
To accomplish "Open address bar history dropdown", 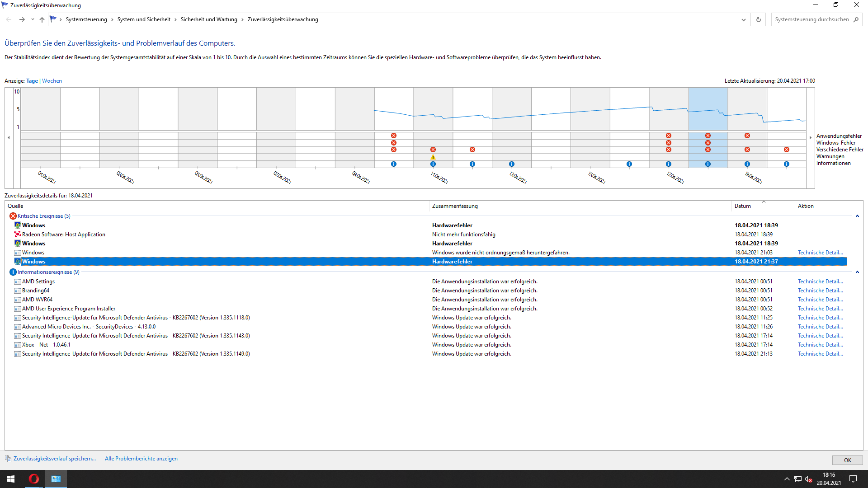I will [x=744, y=19].
